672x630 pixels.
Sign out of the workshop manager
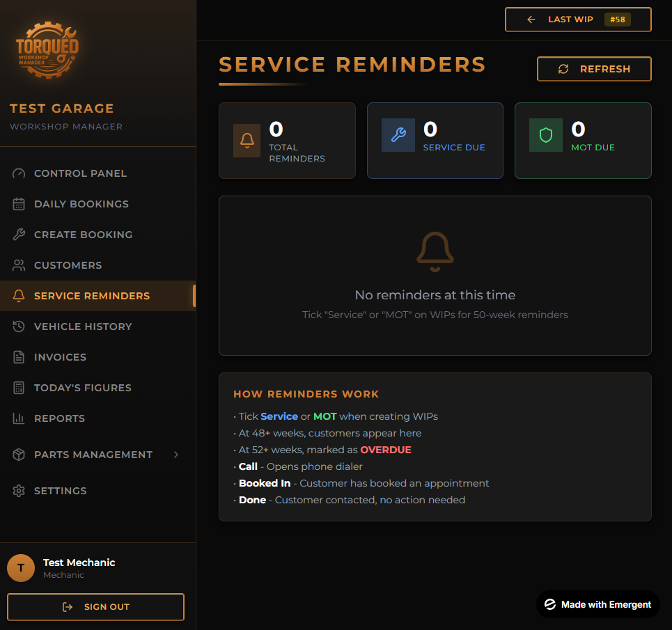(95, 607)
